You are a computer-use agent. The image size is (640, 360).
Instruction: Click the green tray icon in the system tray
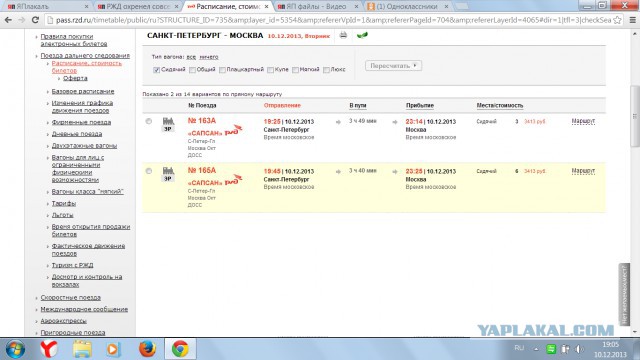click(551, 349)
